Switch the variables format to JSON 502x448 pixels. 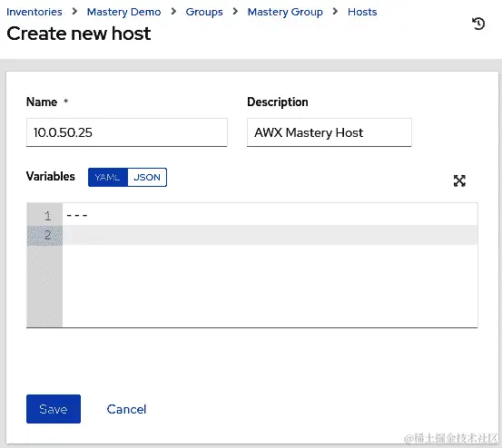[x=147, y=177]
